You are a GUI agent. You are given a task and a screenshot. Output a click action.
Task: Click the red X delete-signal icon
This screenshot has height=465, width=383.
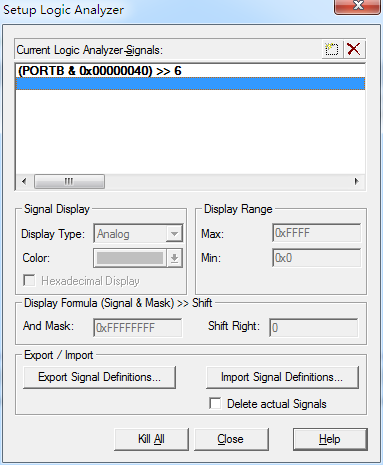(x=354, y=49)
